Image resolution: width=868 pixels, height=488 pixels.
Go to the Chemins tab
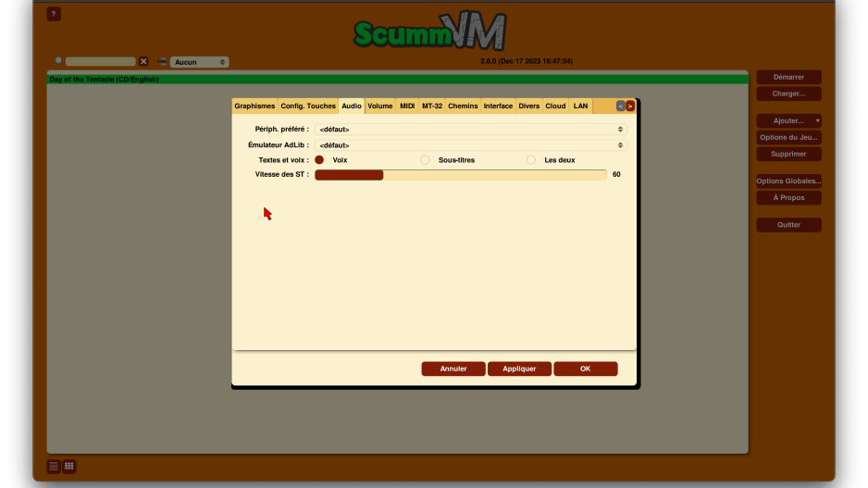463,106
